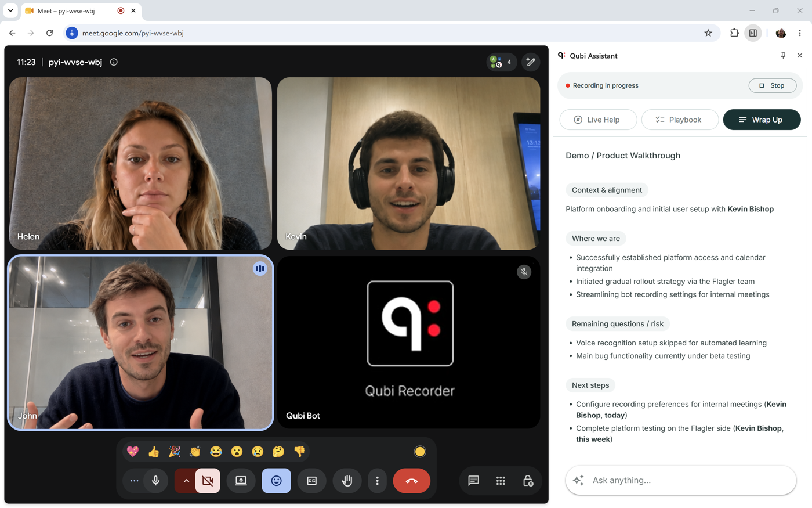This screenshot has width=812, height=508.
Task: Switch to the Live Help tab
Action: (598, 120)
